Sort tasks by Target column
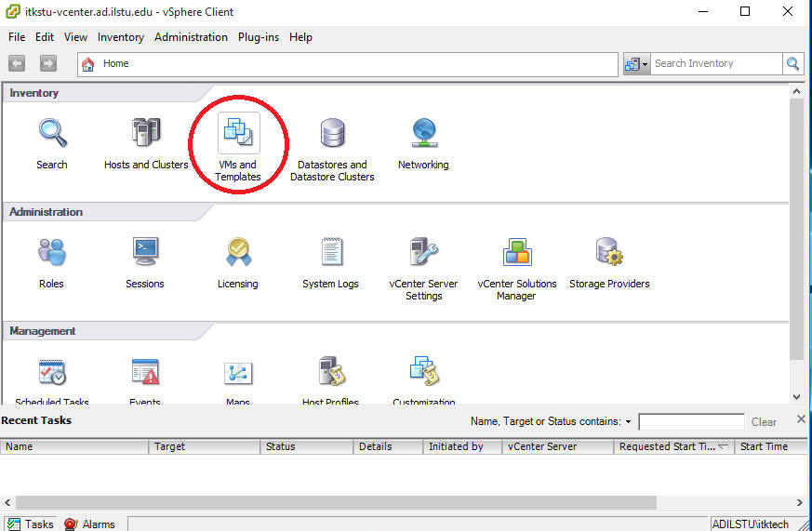This screenshot has width=812, height=531. [x=205, y=446]
